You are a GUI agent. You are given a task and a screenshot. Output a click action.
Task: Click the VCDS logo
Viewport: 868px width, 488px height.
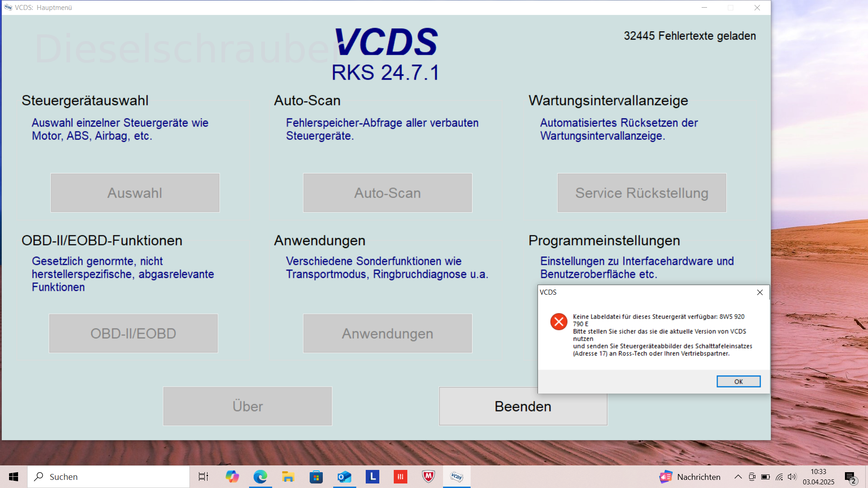386,42
